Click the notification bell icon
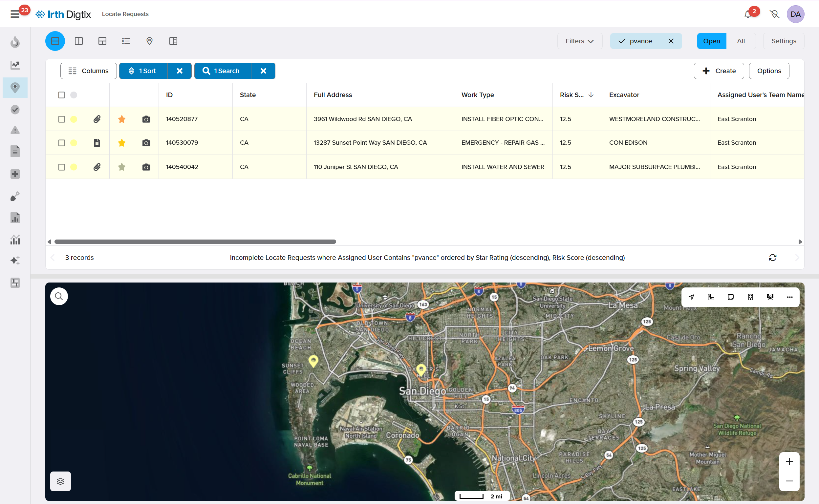 [748, 14]
